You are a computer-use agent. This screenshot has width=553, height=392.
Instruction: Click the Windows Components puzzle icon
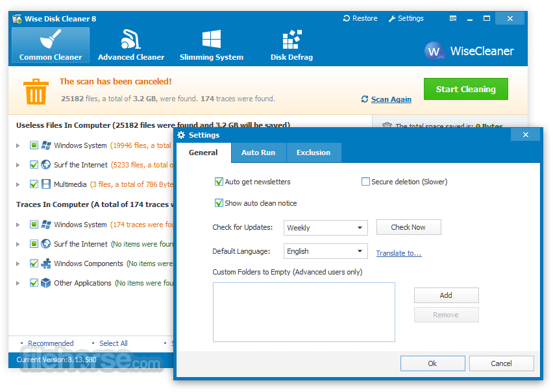coord(46,263)
